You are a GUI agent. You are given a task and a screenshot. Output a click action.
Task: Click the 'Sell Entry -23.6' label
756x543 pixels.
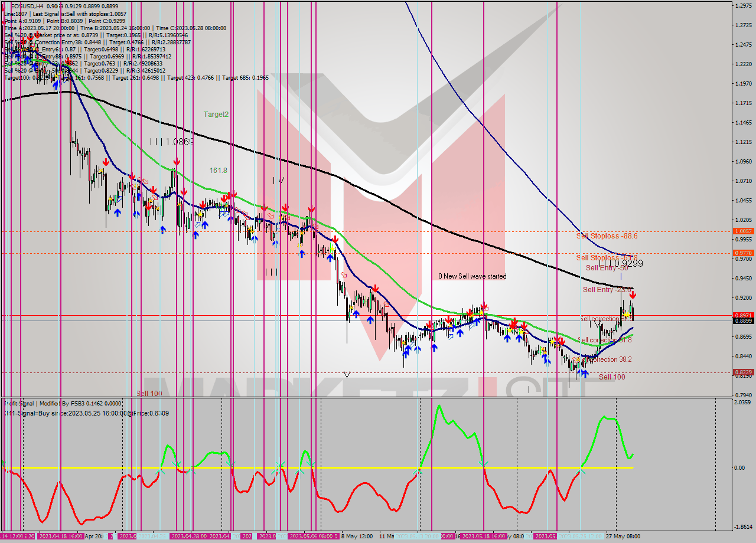[607, 289]
